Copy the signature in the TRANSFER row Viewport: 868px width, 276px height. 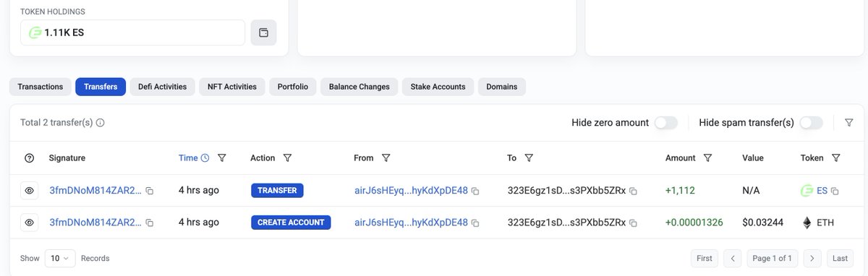coord(150,191)
